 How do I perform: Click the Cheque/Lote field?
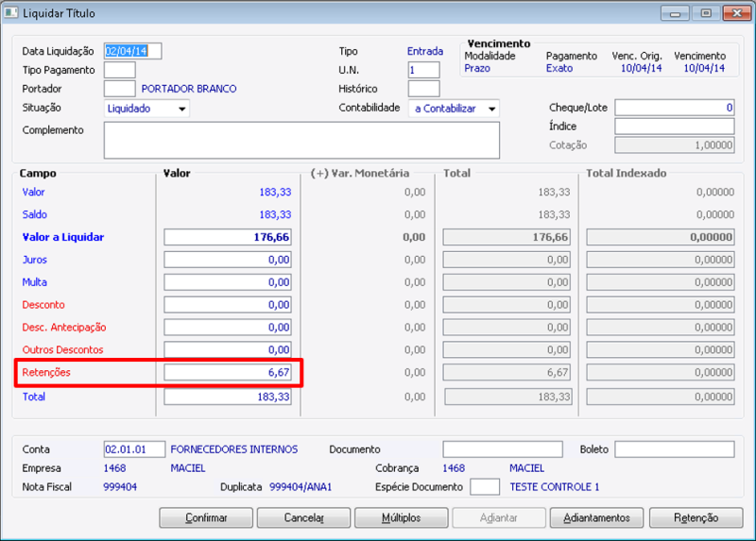(x=674, y=108)
